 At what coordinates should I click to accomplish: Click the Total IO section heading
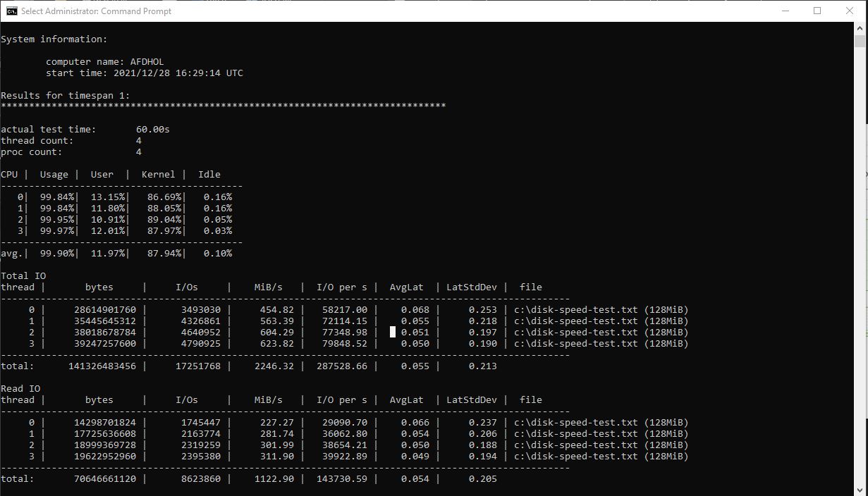23,275
